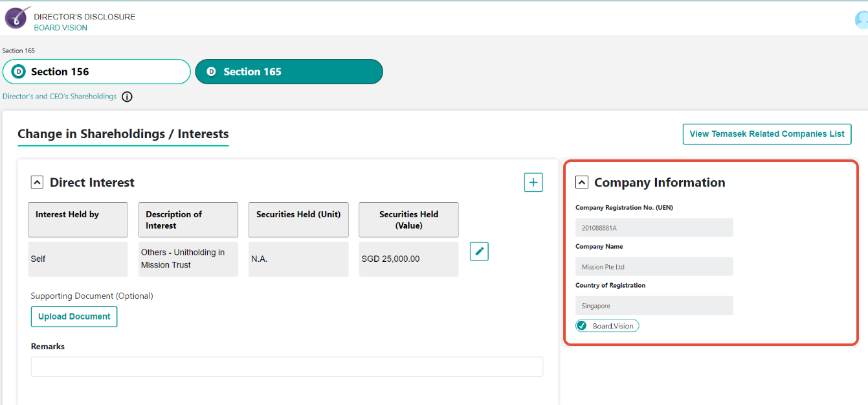Viewport: 868px width, 405px height.
Task: Click the Country of Registration field Singapore
Action: tap(654, 306)
